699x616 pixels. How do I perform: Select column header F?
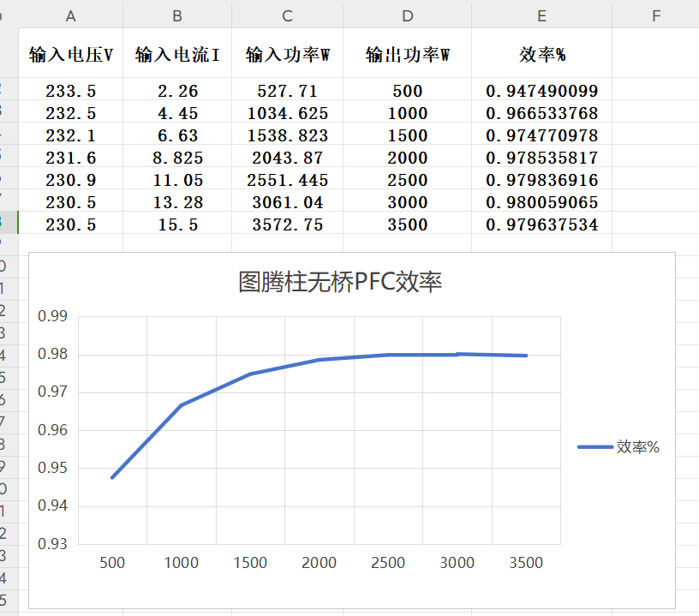tap(655, 15)
